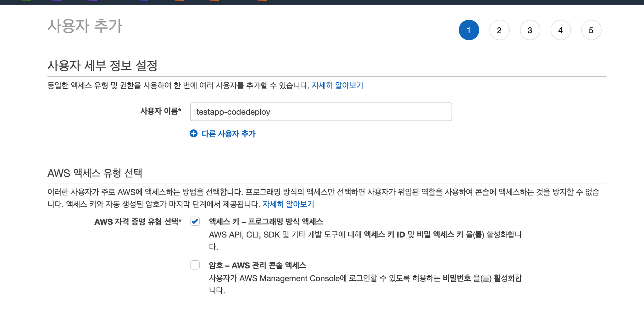The height and width of the screenshot is (326, 644).
Task: Open '자세히 알아보기' link in AWS 액세스 유형 선택
Action: [x=288, y=204]
